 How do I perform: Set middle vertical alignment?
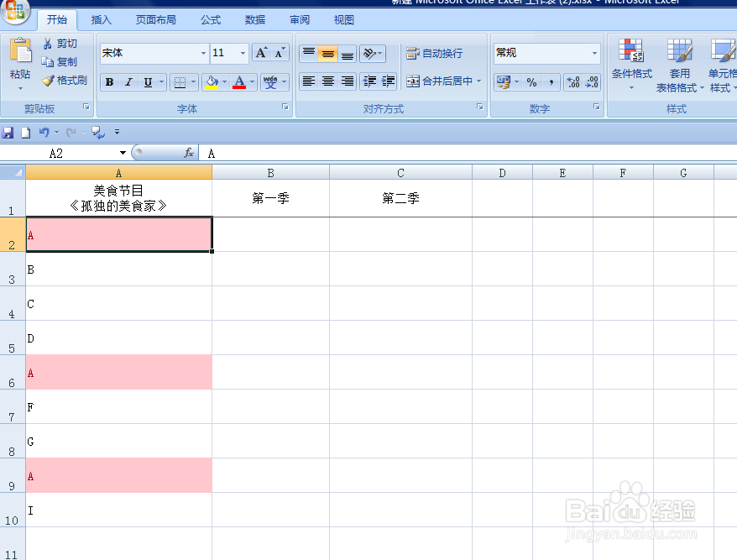pos(328,53)
